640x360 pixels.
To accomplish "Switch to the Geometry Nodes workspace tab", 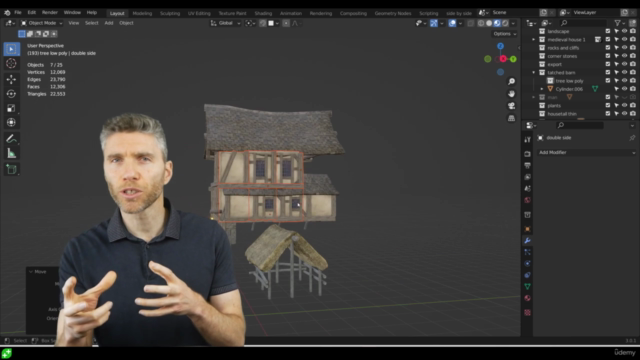I will coord(393,13).
